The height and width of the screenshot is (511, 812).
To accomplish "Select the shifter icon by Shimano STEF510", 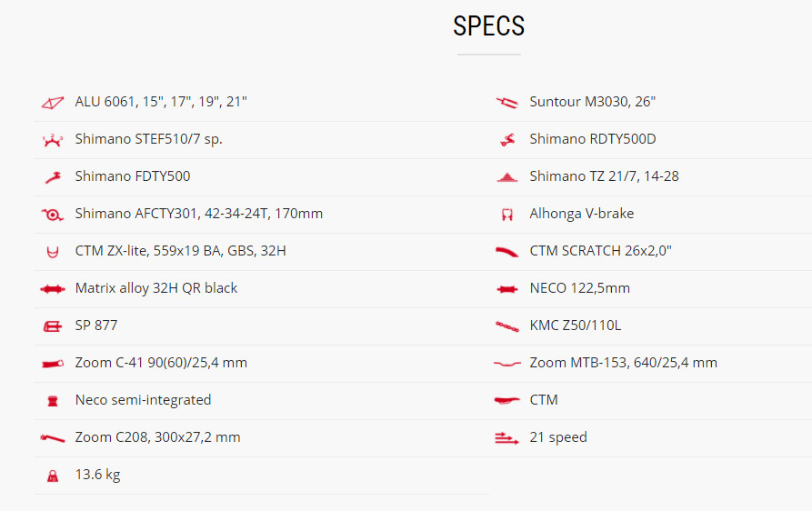I will tap(53, 140).
